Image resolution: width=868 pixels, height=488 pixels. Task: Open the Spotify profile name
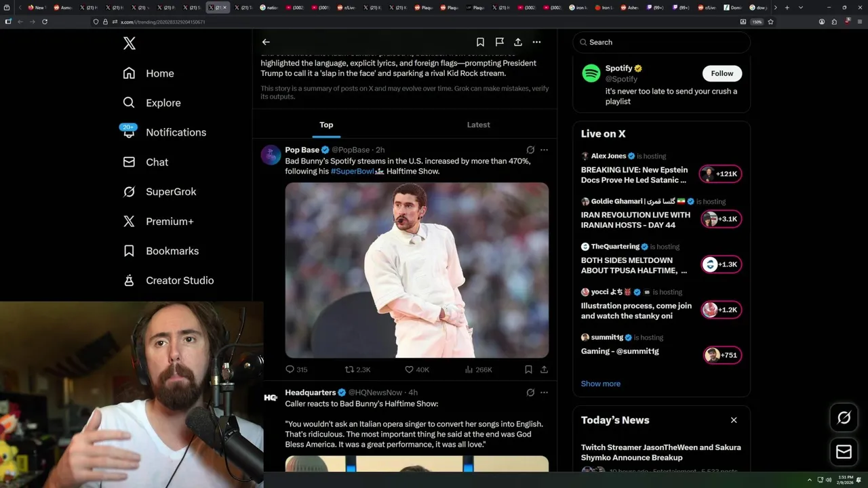tap(619, 68)
